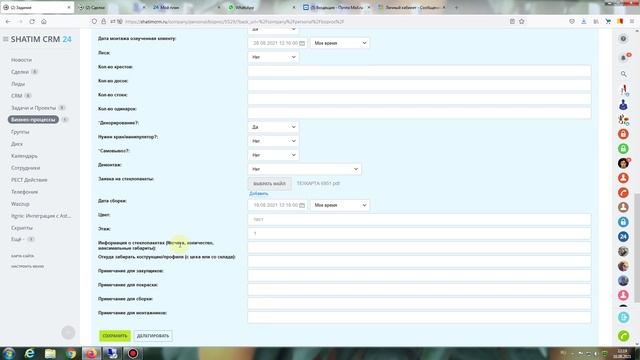Click the Делегировать button
The height and width of the screenshot is (360, 640).
(x=153, y=336)
